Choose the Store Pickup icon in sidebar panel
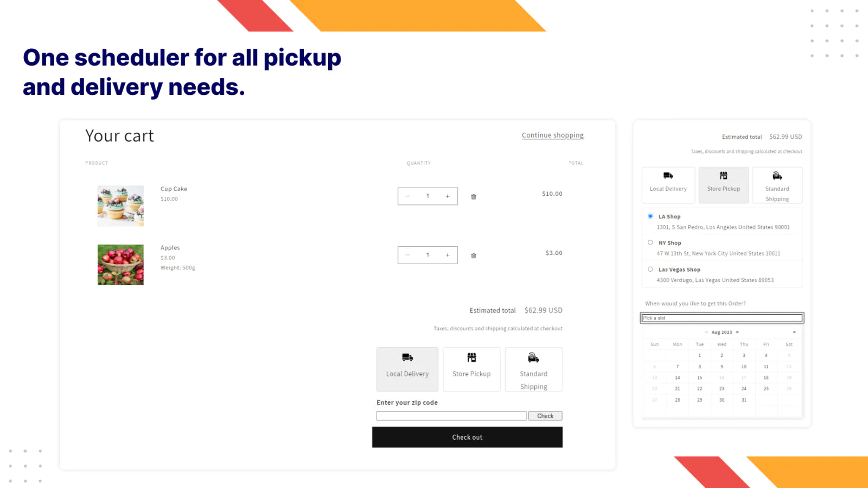Viewport: 868px width, 488px height. point(723,175)
